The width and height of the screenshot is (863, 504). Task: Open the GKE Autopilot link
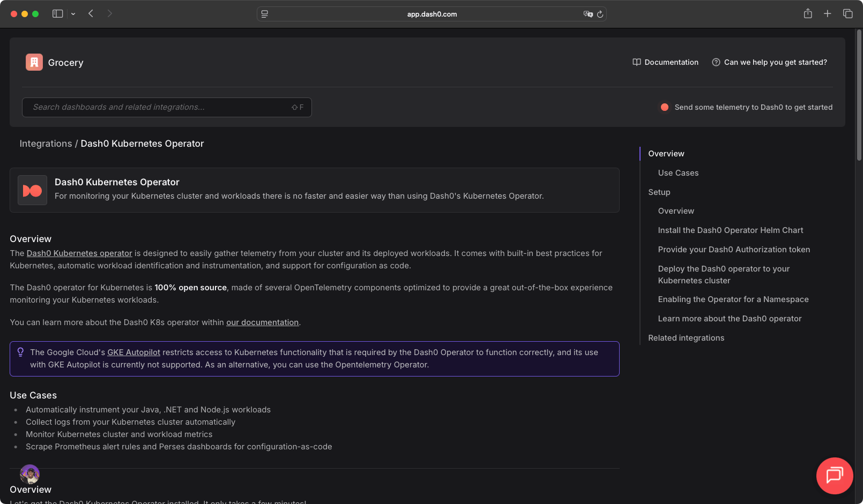133,352
